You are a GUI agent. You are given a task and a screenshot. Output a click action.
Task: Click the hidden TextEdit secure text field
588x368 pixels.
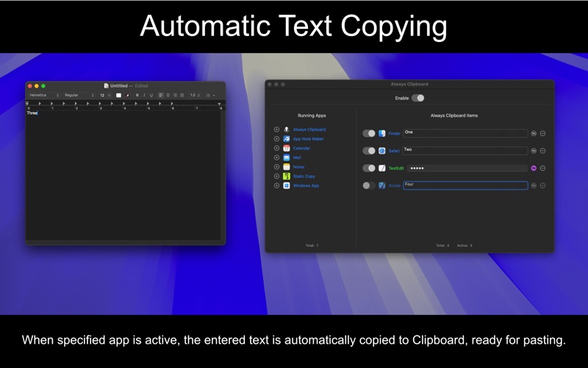coord(467,168)
